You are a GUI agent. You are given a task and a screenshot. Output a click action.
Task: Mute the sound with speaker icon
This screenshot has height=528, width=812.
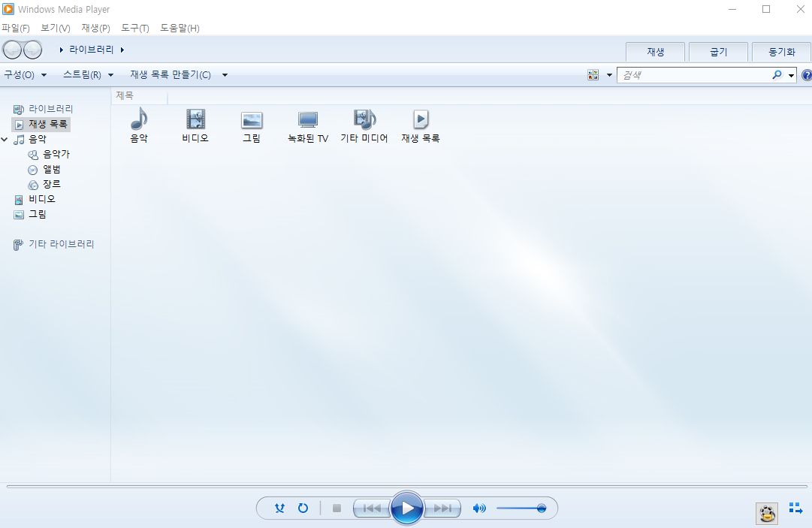(479, 508)
